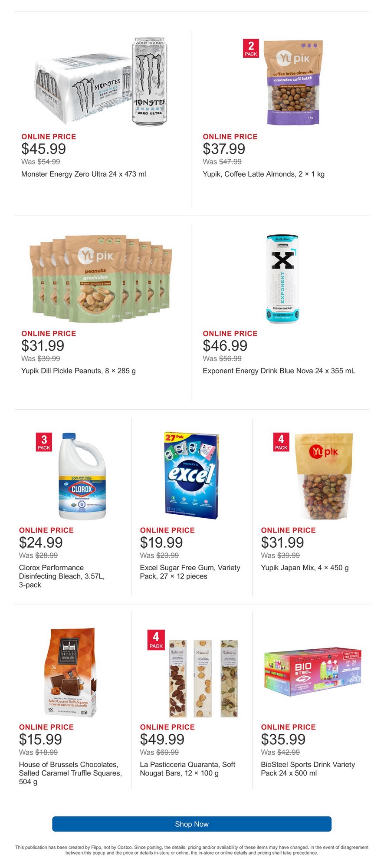Open the Yupik Coffee Latte Almonds image
This screenshot has width=384, height=868.
click(293, 82)
